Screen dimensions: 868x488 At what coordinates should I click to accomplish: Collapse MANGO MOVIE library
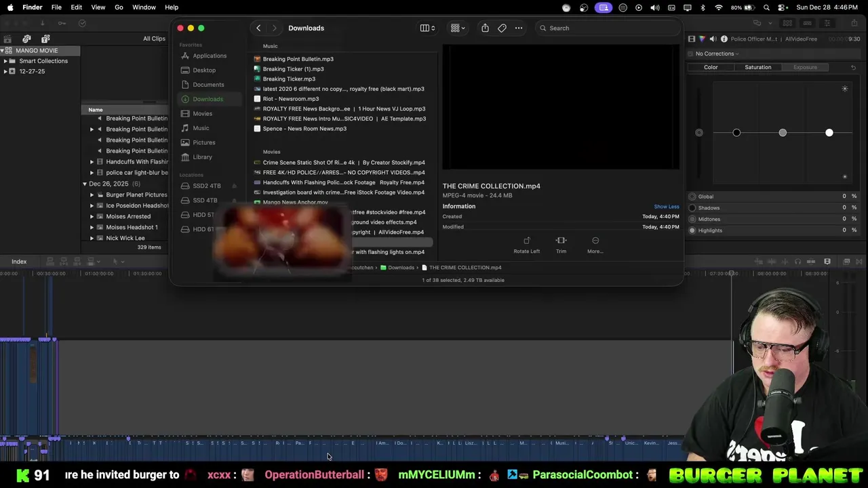coord(3,51)
